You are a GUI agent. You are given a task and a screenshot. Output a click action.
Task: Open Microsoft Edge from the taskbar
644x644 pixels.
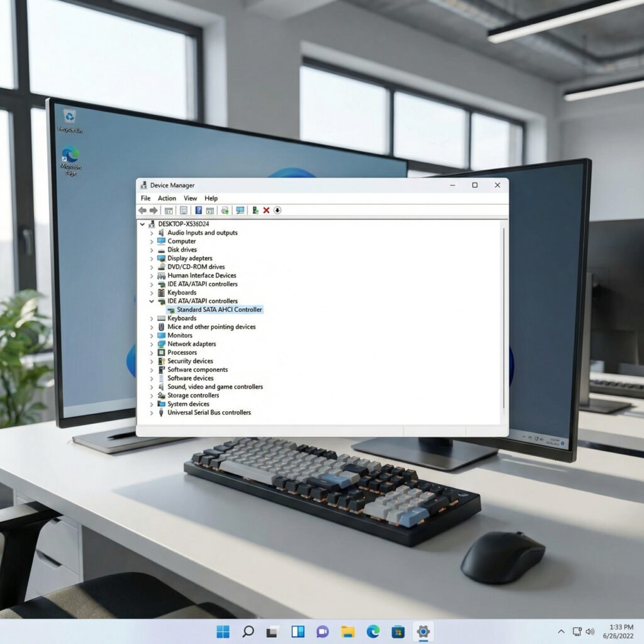[373, 631]
